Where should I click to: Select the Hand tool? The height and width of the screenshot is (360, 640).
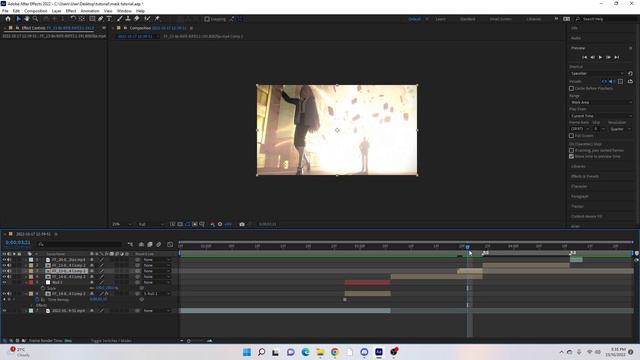(27, 19)
